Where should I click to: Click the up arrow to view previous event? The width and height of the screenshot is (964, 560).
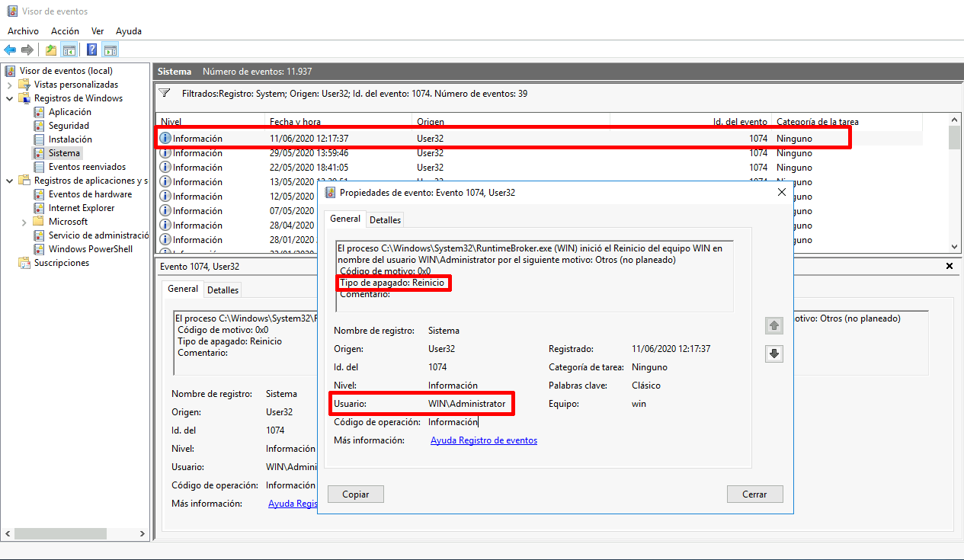coord(773,325)
